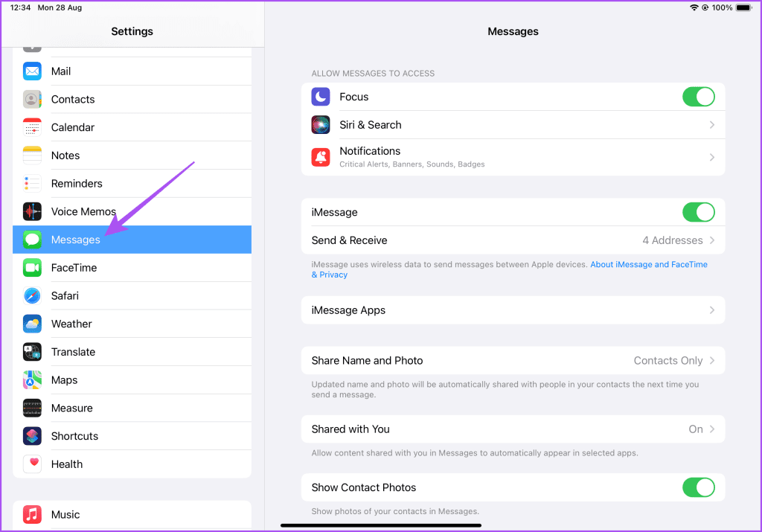This screenshot has height=532, width=762.
Task: Click the Music note icon at bottom
Action: tap(31, 514)
